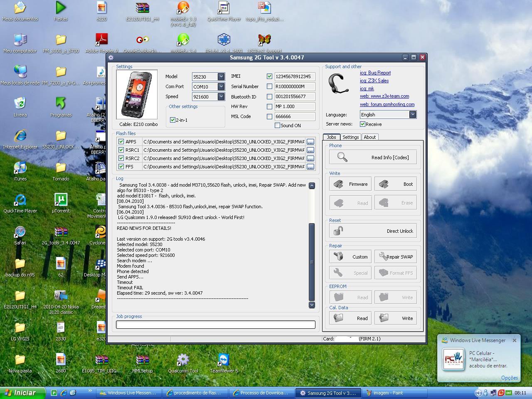
Task: Browse for the FFS flash file
Action: click(310, 167)
